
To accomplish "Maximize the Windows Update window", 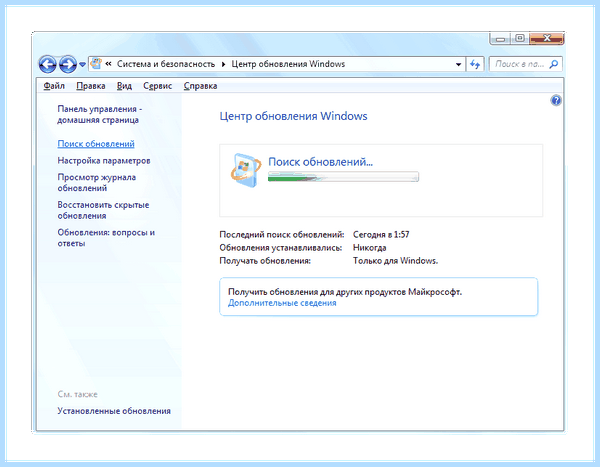I will (520, 38).
